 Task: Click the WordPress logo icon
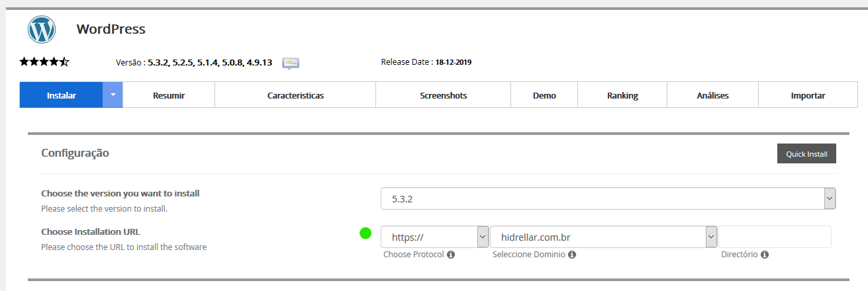coord(42,30)
